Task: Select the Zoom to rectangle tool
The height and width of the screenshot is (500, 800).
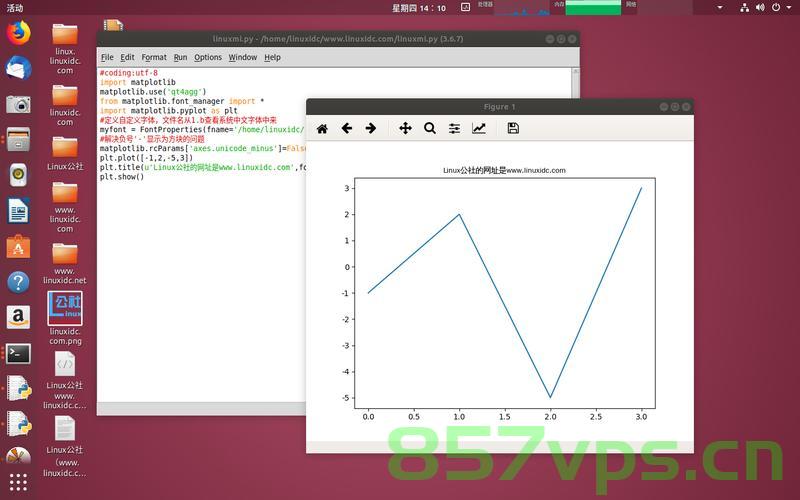Action: pos(430,129)
